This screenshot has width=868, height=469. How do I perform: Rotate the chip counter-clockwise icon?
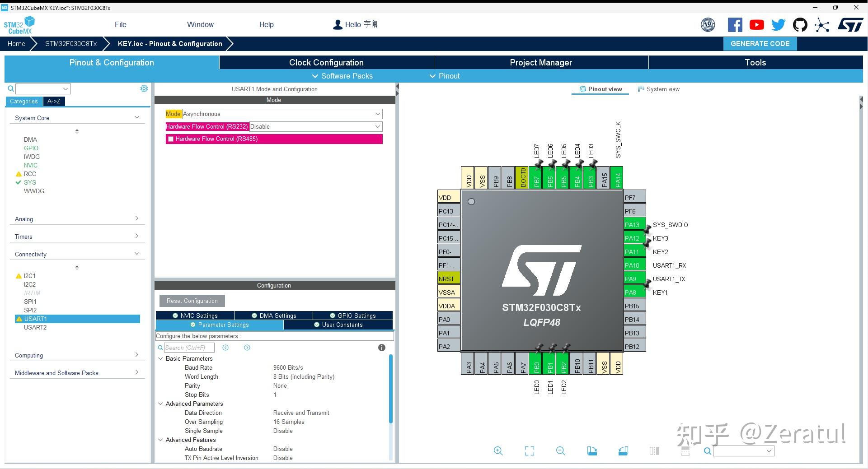tap(623, 450)
